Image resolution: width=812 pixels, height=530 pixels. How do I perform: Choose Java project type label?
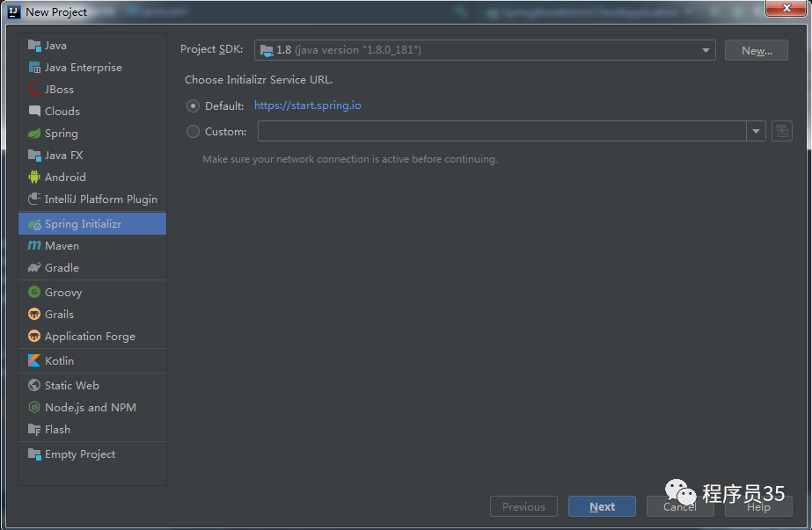point(55,46)
